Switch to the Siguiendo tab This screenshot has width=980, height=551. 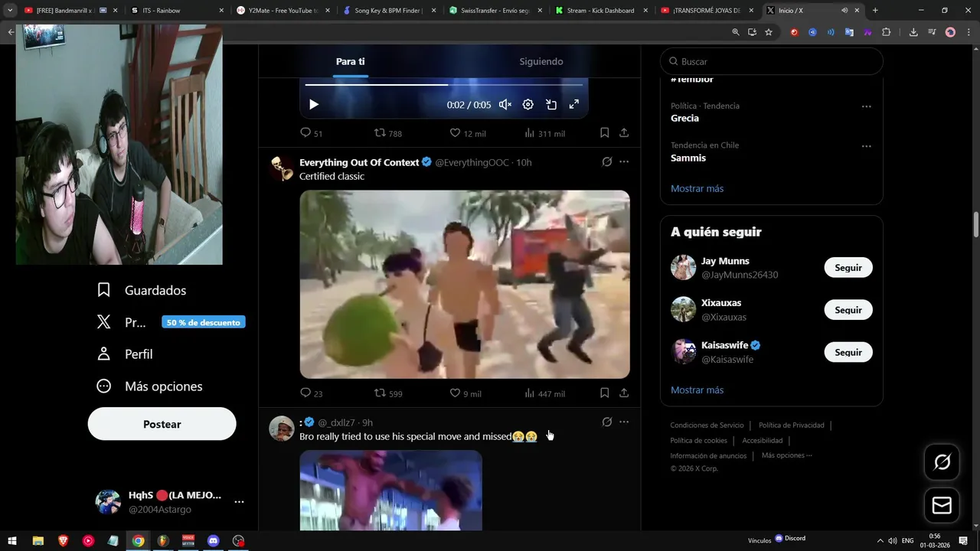[x=541, y=61]
